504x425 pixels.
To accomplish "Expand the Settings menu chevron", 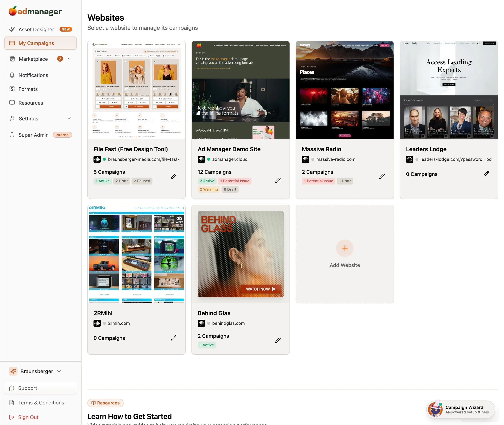I will point(69,118).
